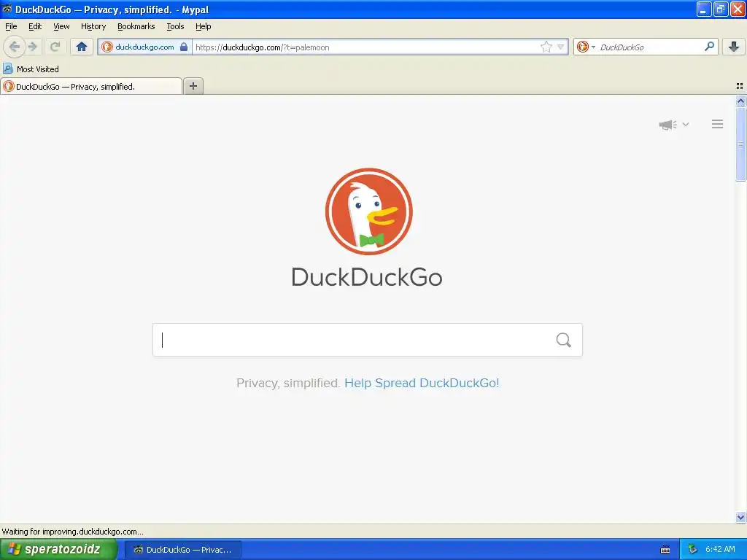Image resolution: width=747 pixels, height=560 pixels.
Task: Click the padlock security icon
Action: [x=183, y=47]
